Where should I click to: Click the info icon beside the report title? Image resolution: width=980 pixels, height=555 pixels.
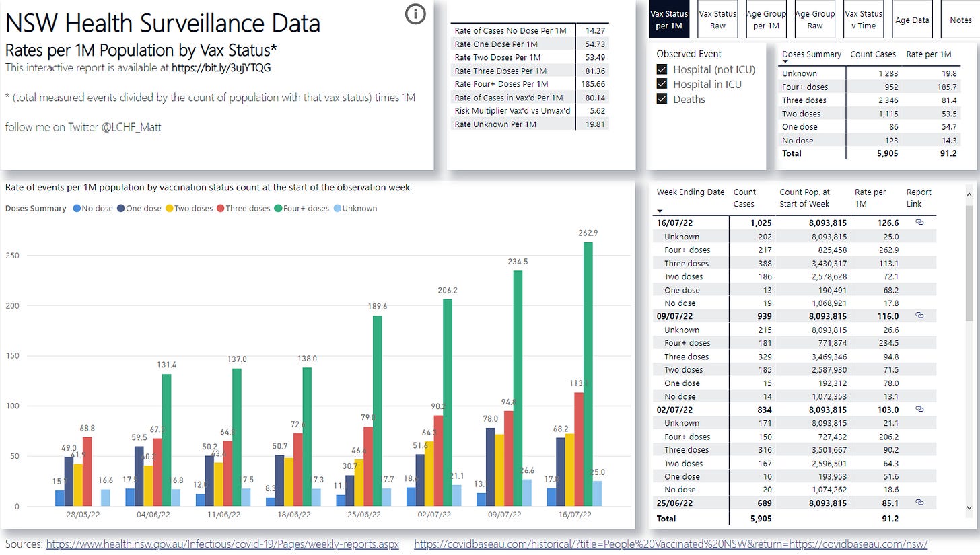415,14
